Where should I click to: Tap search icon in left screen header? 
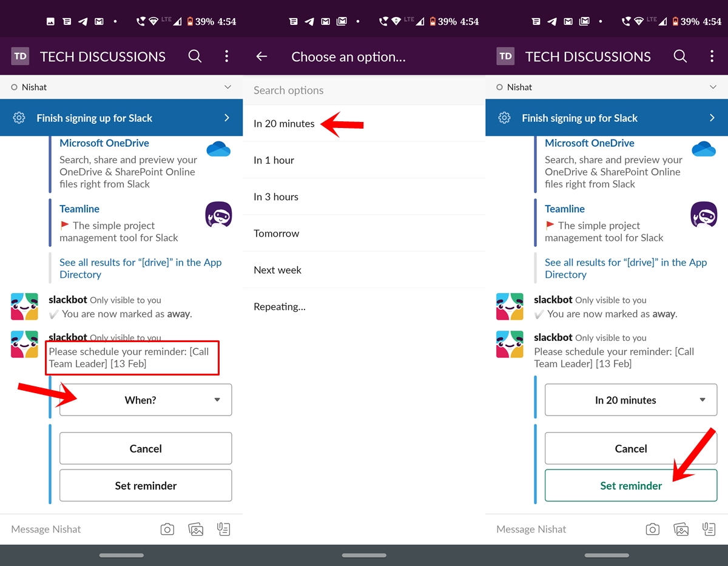coord(195,56)
